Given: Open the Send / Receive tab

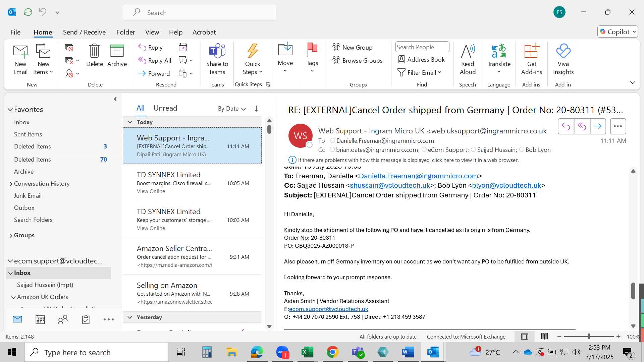Looking at the screenshot, I should [84, 32].
